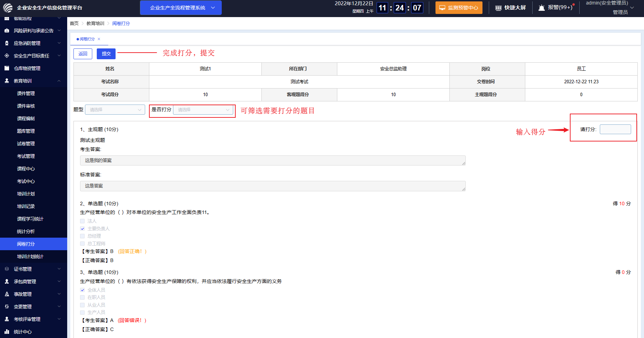This screenshot has height=338, width=644.
Task: Open the 企业生产全流程管理系统 dropdown
Action: tap(181, 8)
